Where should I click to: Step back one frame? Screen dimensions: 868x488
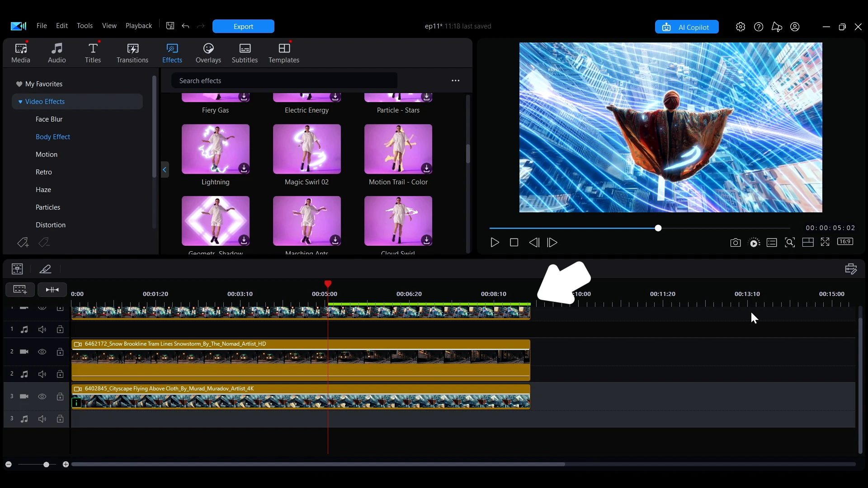pyautogui.click(x=534, y=243)
